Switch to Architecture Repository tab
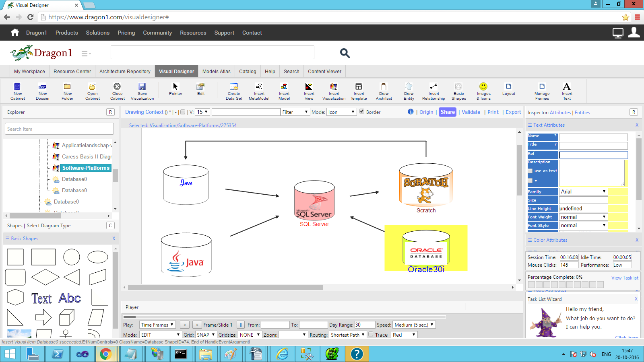Viewport: 644px width, 362px height. coord(125,71)
